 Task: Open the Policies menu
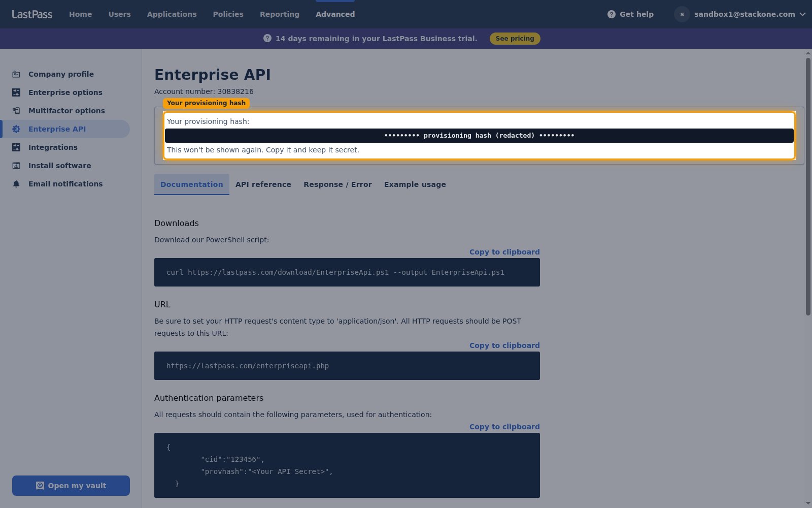click(x=228, y=14)
